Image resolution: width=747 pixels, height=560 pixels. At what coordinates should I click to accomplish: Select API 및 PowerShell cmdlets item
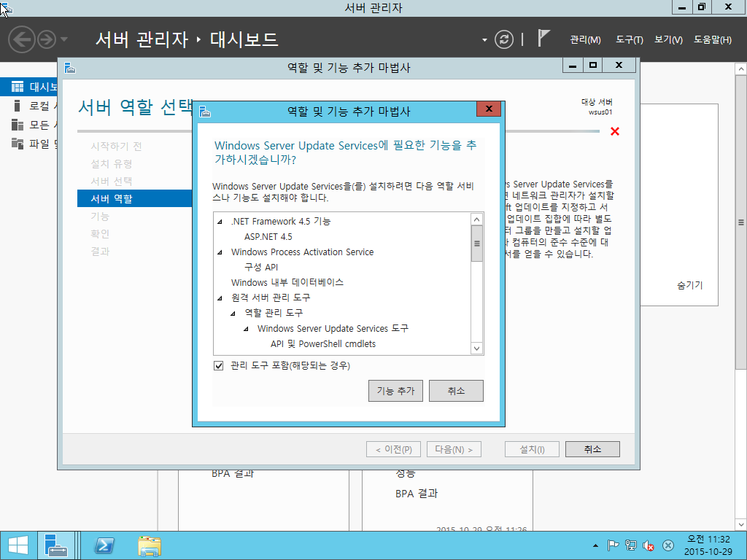(323, 344)
